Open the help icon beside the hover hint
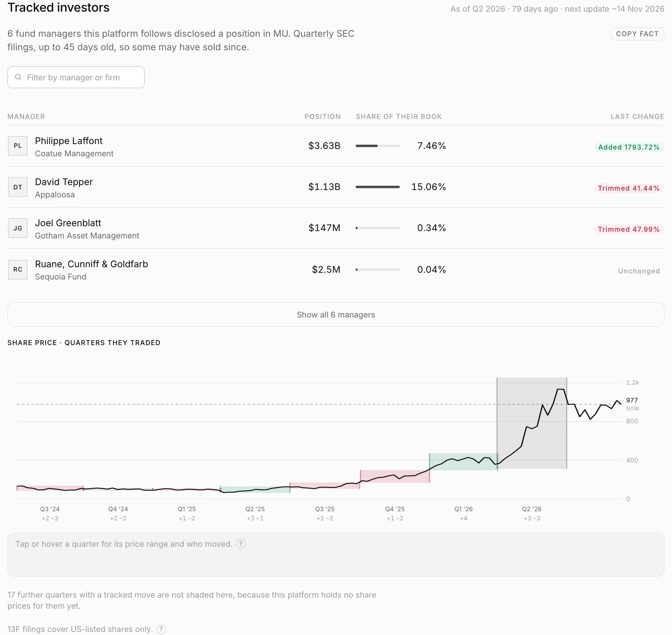The height and width of the screenshot is (635, 672). pyautogui.click(x=241, y=544)
